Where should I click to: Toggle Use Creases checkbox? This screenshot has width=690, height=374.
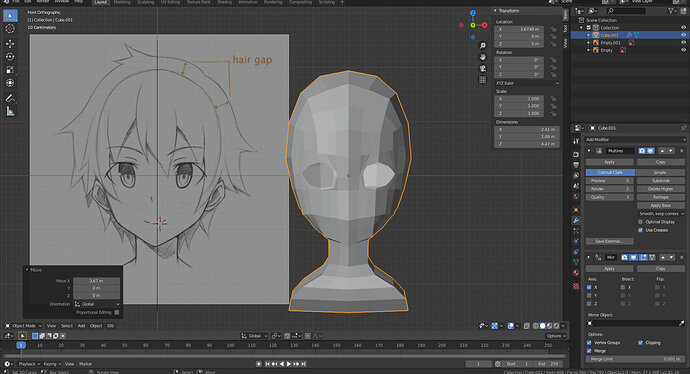pyautogui.click(x=640, y=230)
